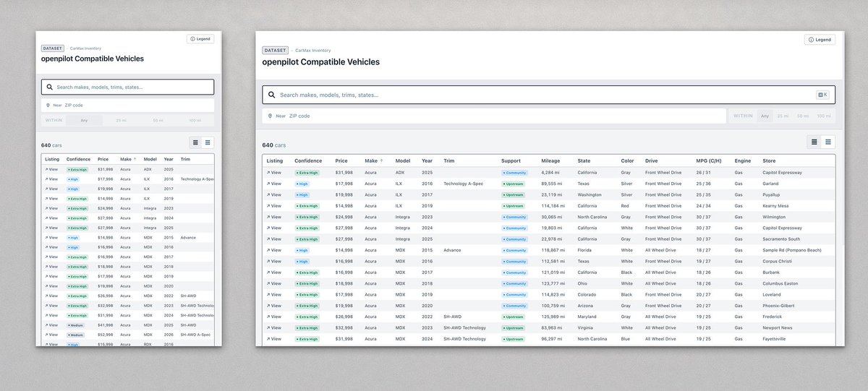Sort by the Support column header
The height and width of the screenshot is (391, 868).
(511, 160)
